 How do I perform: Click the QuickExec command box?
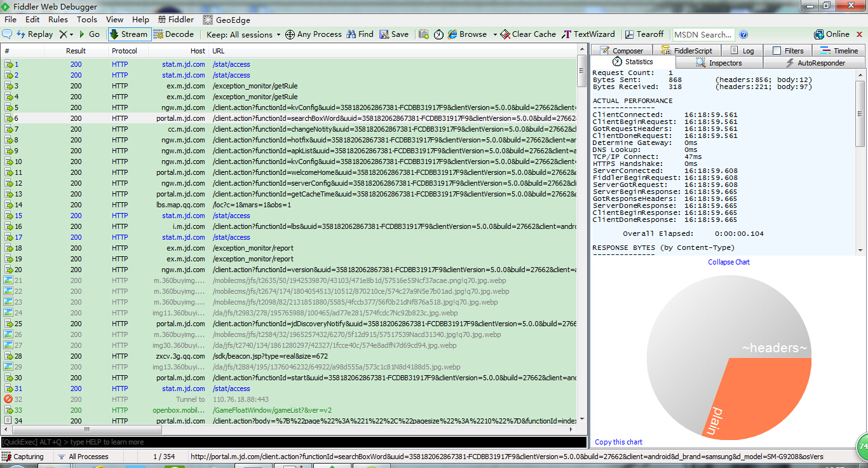pos(294,442)
